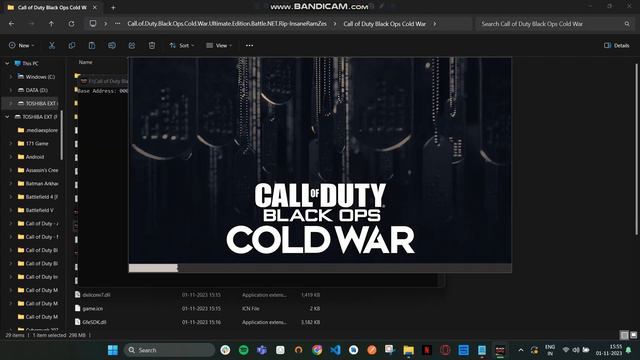640x360 pixels.
Task: Open Netflix from the taskbar
Action: (427, 350)
